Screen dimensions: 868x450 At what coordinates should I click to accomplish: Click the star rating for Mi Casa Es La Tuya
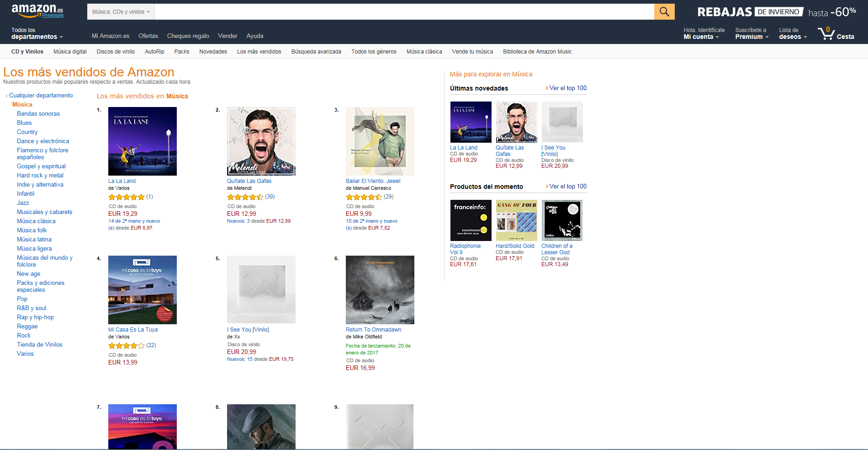[x=126, y=346]
